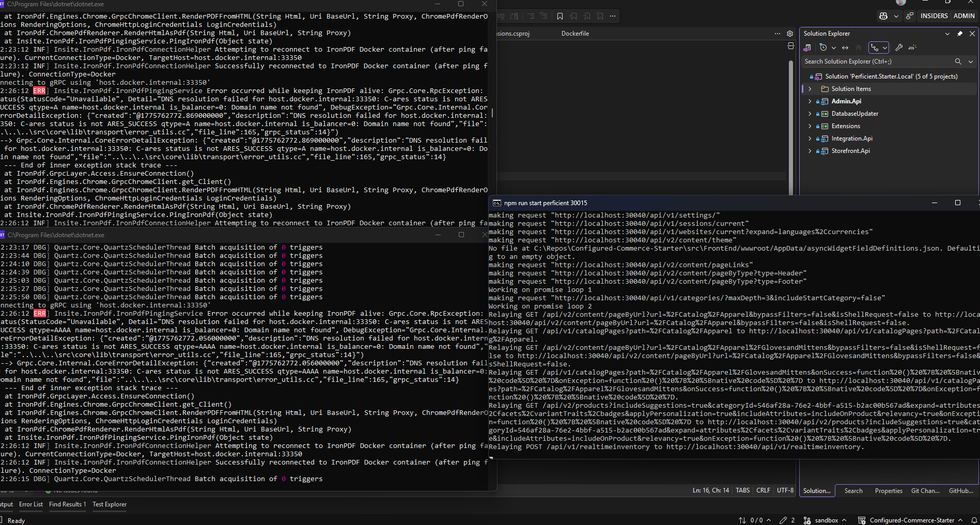Expand the Admin.Api project node

point(810,101)
